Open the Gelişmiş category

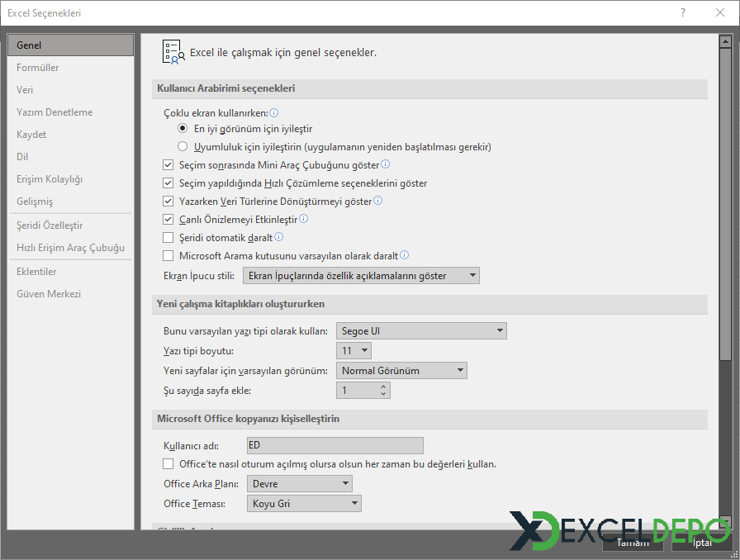click(71, 202)
